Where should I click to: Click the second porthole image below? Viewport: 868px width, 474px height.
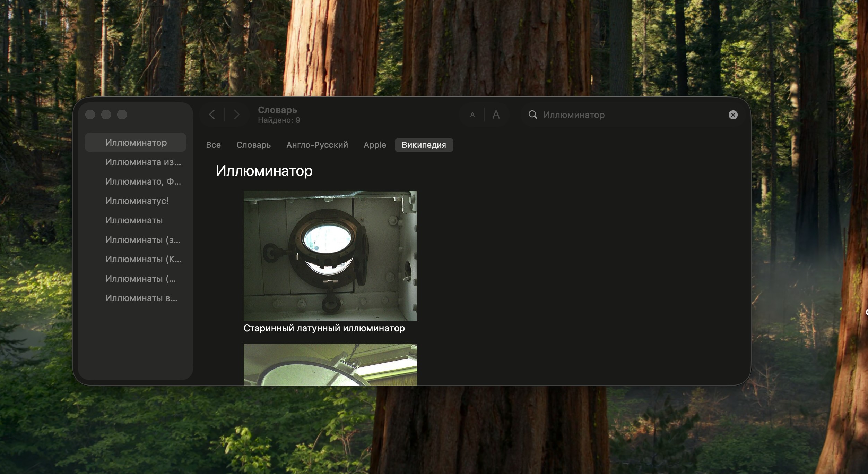tap(330, 364)
